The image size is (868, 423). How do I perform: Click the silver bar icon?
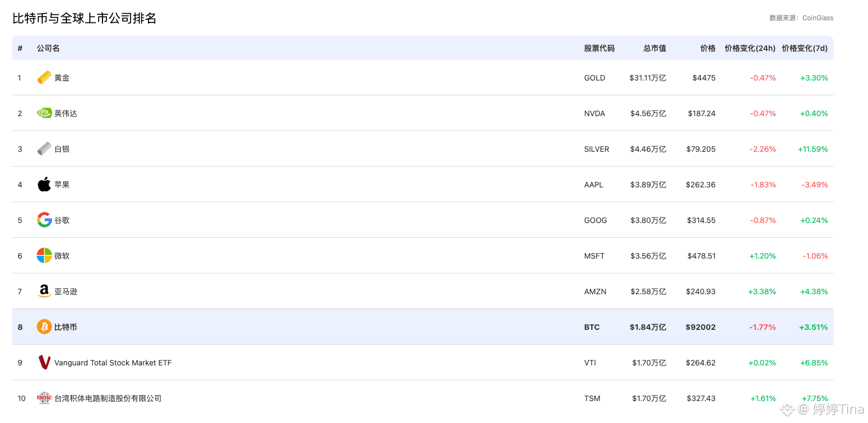coord(44,149)
